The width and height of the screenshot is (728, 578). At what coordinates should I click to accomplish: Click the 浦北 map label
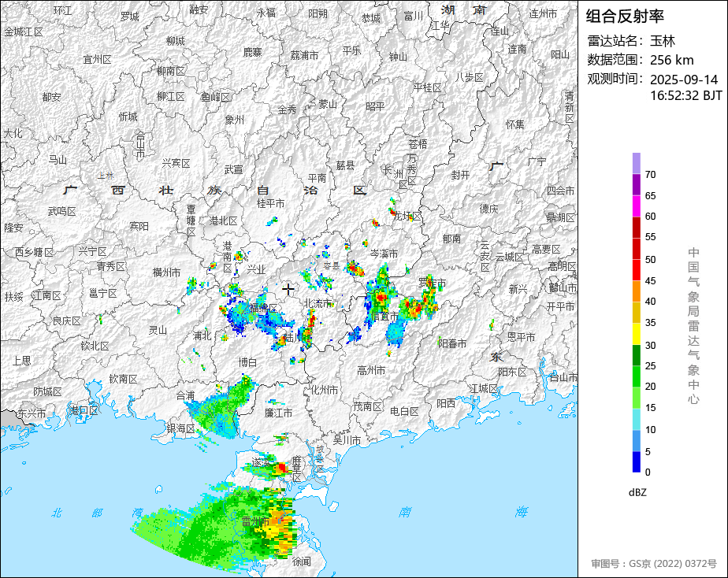[x=202, y=335]
